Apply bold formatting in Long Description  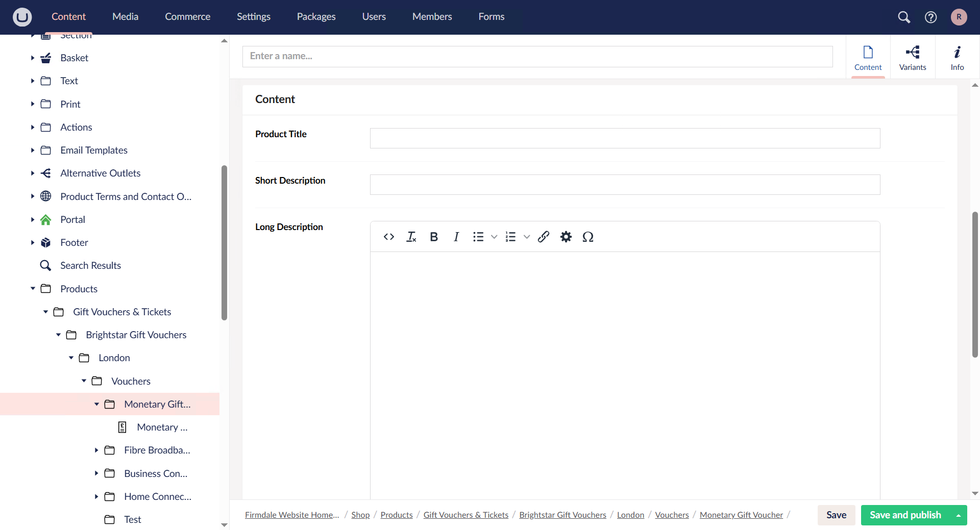pos(433,237)
